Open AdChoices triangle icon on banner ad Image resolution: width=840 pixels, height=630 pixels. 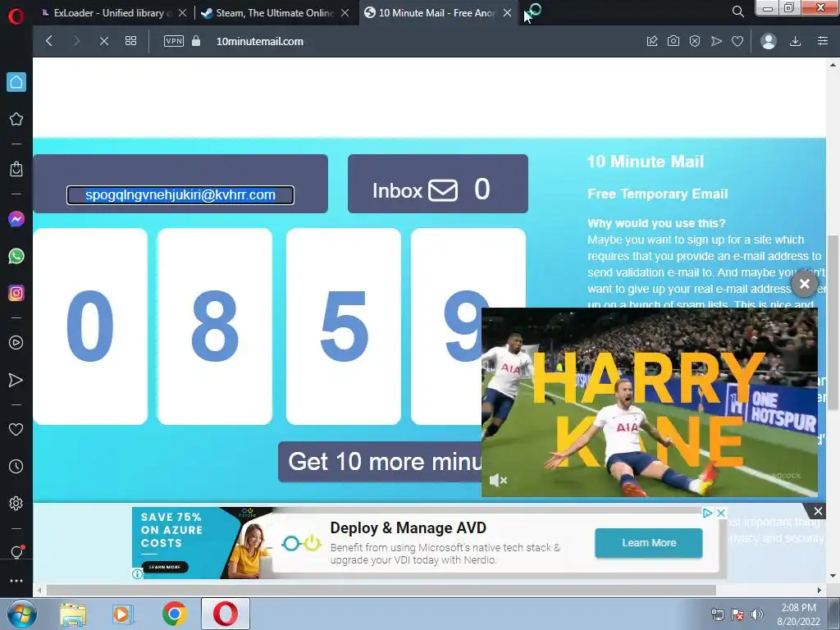coord(707,513)
